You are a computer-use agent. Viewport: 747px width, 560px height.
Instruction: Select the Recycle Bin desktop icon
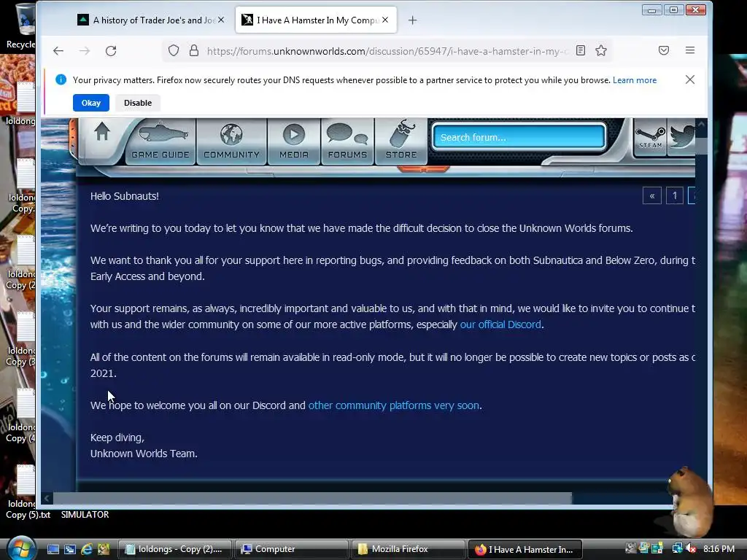pos(21,26)
